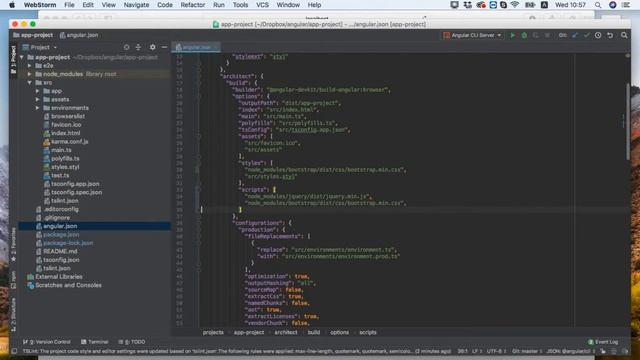
Task: Open the VCS menu
Action: (x=262, y=5)
